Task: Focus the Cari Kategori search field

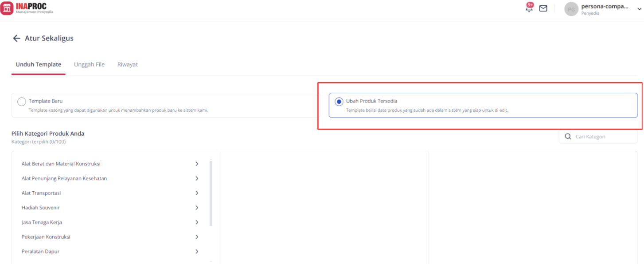Action: (598, 137)
